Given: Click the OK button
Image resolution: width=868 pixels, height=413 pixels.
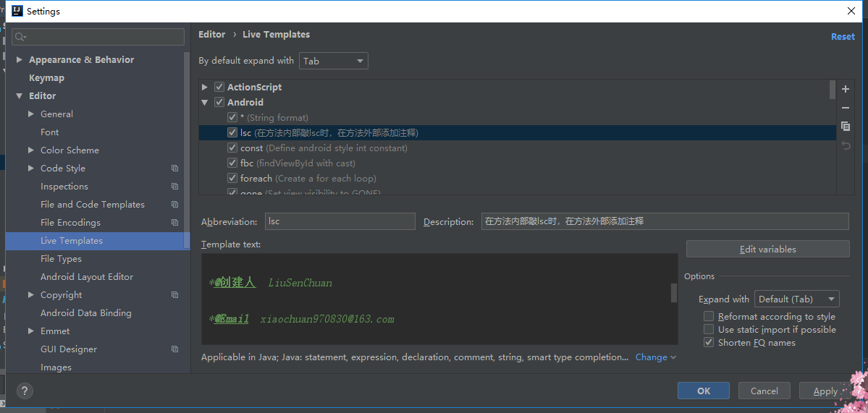Looking at the screenshot, I should coord(704,391).
